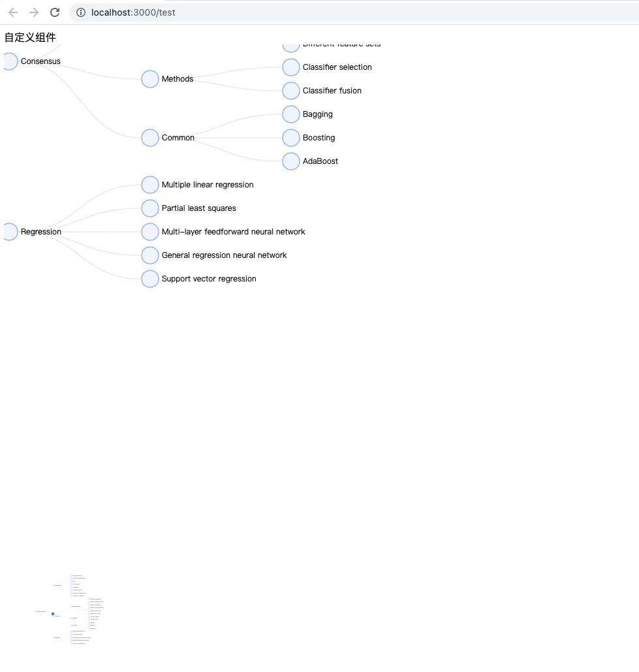Toggle the Multi-layer feedforward neural network node

pos(149,232)
